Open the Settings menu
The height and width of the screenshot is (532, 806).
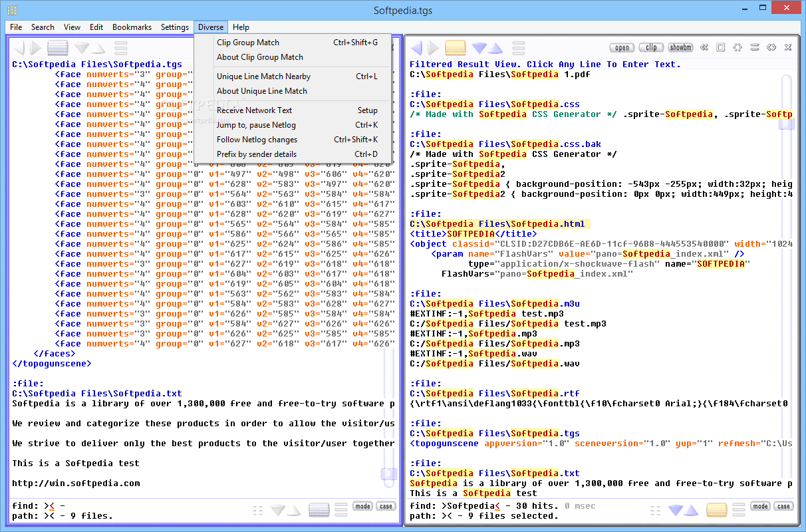[x=175, y=27]
